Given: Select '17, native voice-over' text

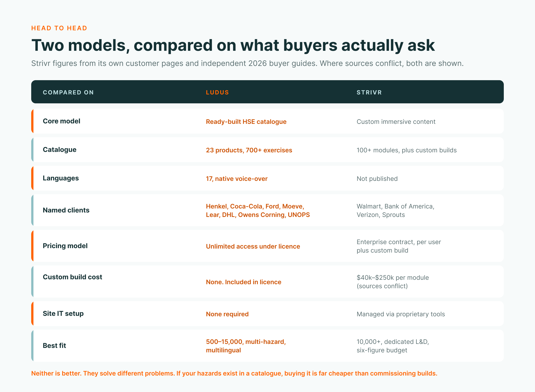Looking at the screenshot, I should pyautogui.click(x=237, y=179).
